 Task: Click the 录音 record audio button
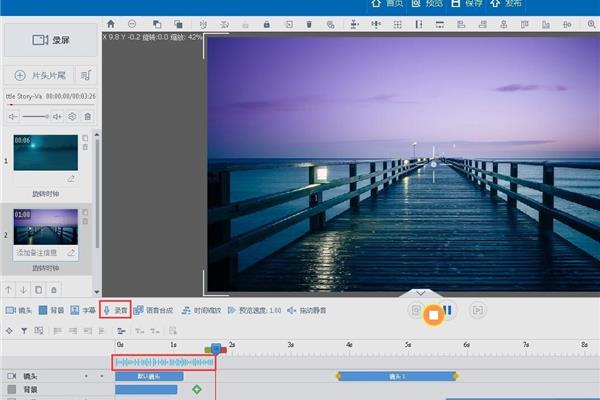115,310
